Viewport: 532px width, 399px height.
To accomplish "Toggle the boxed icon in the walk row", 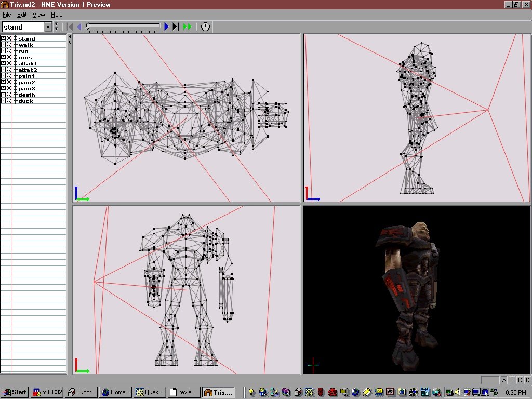I will pyautogui.click(x=4, y=45).
